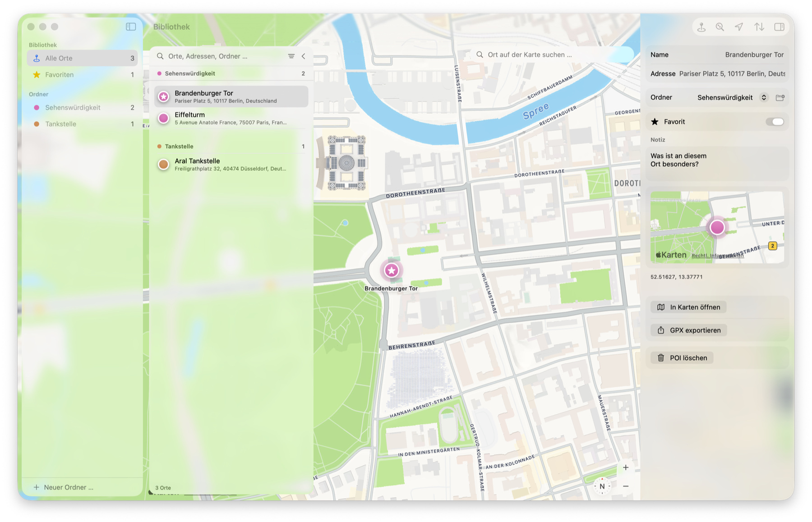812x522 pixels.
Task: Click the Notiz text area
Action: (717, 164)
